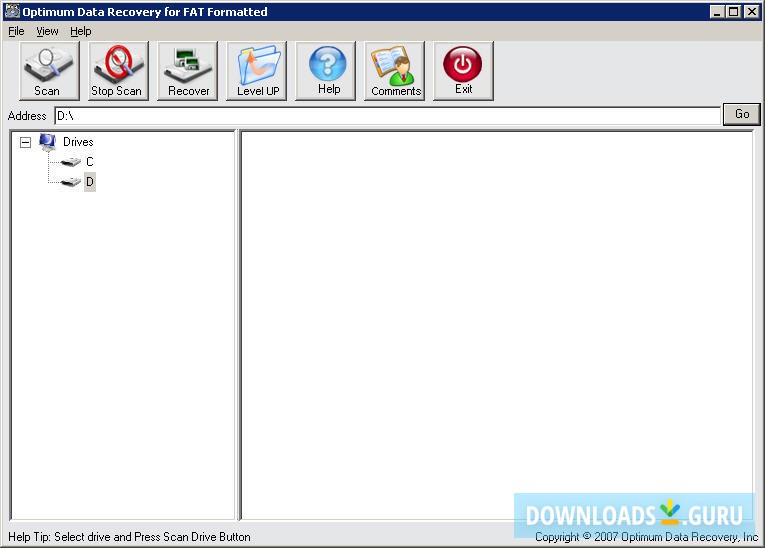Click the 'Address' label
The height and width of the screenshot is (548, 765).
[x=27, y=116]
